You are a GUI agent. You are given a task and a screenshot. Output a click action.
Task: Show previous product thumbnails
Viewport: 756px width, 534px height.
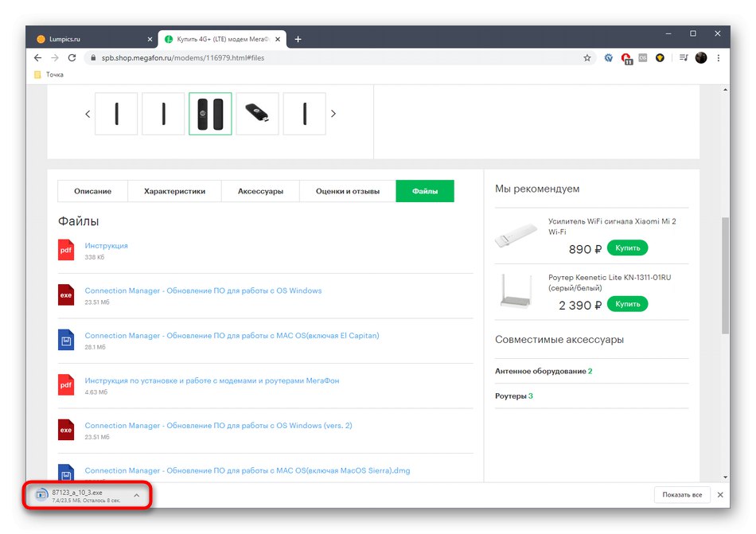88,115
